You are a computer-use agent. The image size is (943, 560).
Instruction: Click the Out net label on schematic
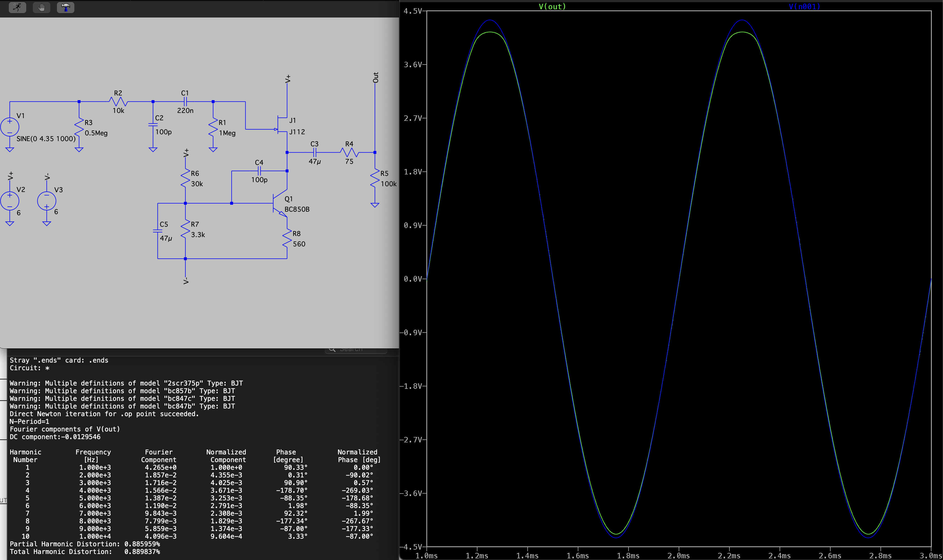pos(376,77)
